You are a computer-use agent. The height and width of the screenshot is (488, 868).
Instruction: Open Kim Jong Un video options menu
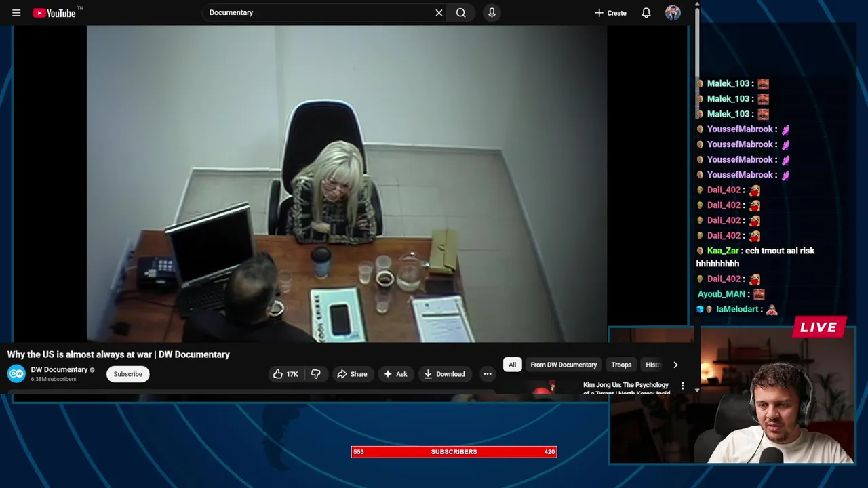pyautogui.click(x=682, y=386)
